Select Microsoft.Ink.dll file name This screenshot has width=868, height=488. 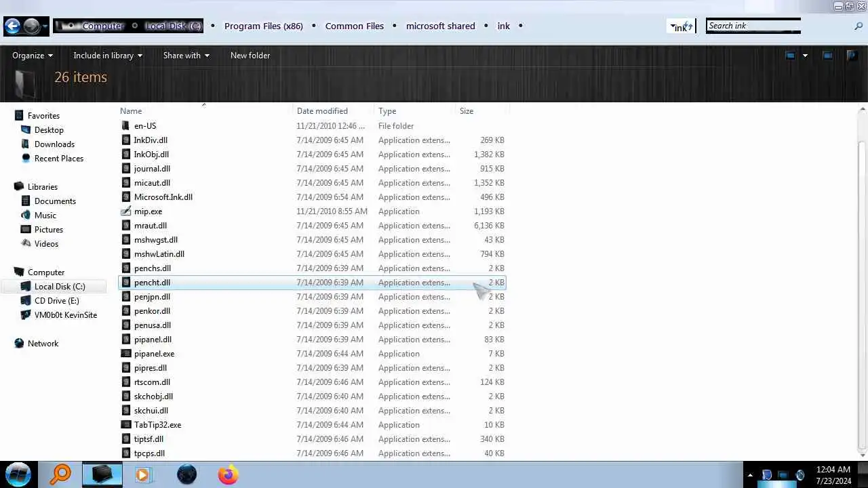[163, 197]
